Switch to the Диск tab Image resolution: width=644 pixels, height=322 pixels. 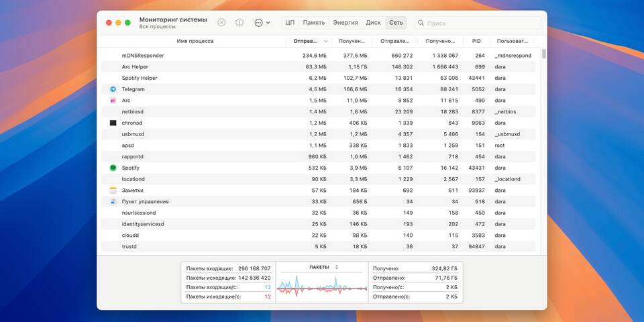(x=374, y=23)
